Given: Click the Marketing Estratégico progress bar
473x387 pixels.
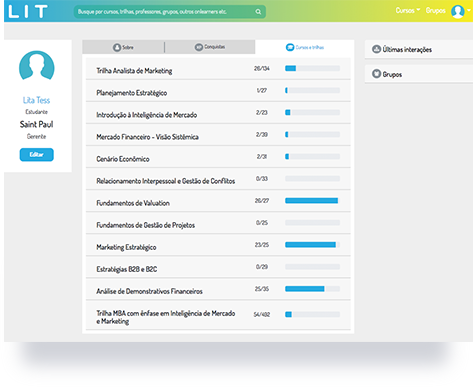Looking at the screenshot, I should click(312, 245).
